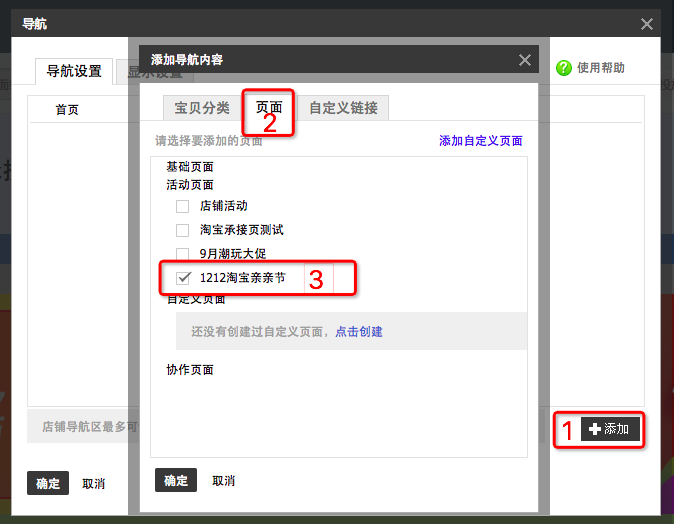Open the 使用帮助 help link
Viewport: 674px width, 524px height.
[600, 68]
